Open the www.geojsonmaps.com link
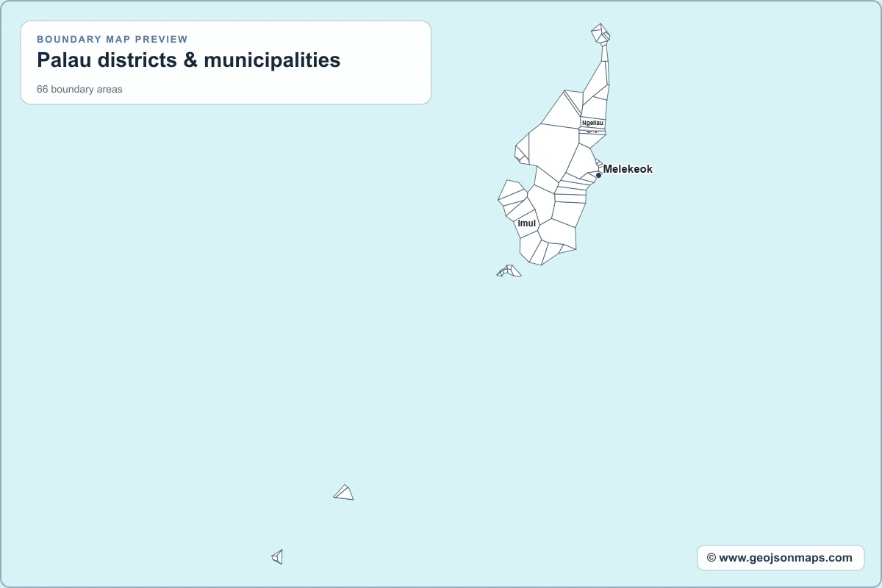The height and width of the screenshot is (588, 882). click(780, 558)
